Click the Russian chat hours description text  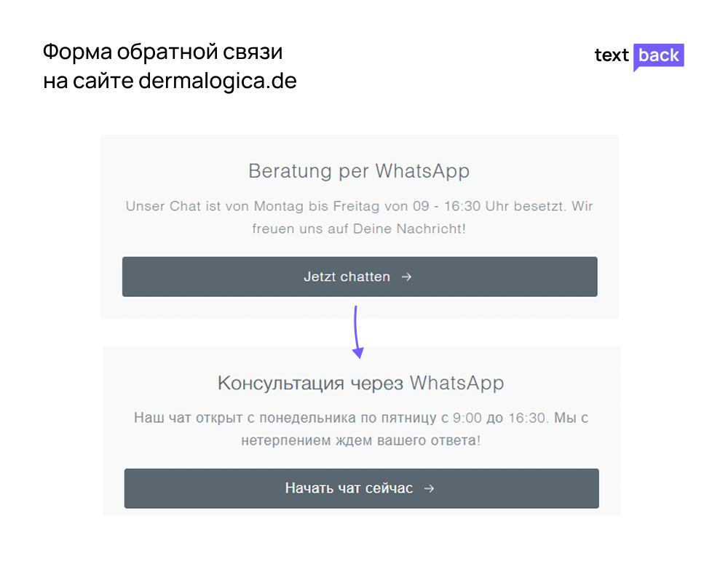[361, 429]
